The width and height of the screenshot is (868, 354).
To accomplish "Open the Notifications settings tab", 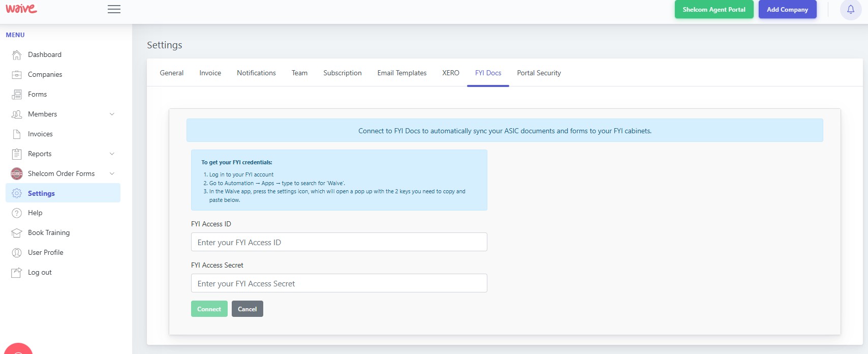I will (x=256, y=73).
